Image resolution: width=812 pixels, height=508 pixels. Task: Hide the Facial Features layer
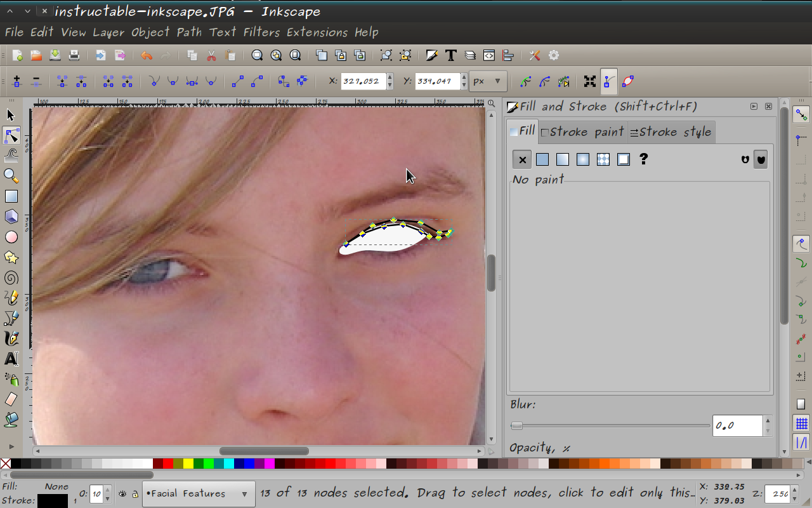pyautogui.click(x=122, y=494)
